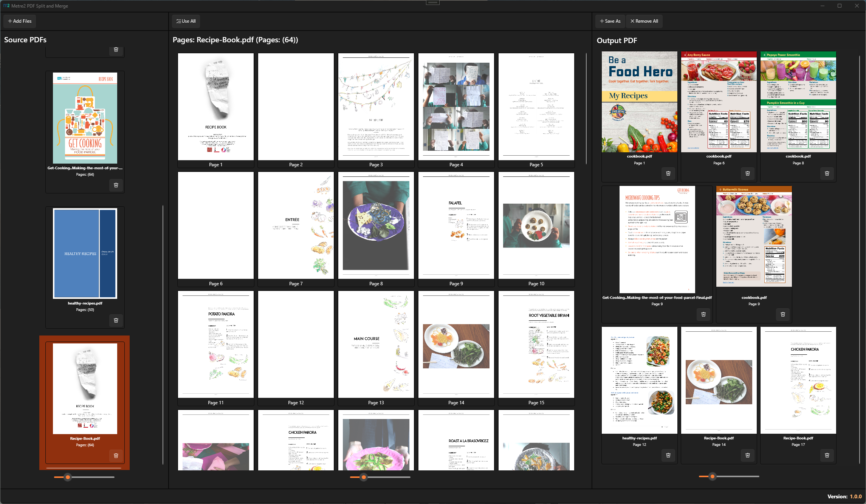Delete Get-Cooking source PDF via trash icon

coord(116,185)
